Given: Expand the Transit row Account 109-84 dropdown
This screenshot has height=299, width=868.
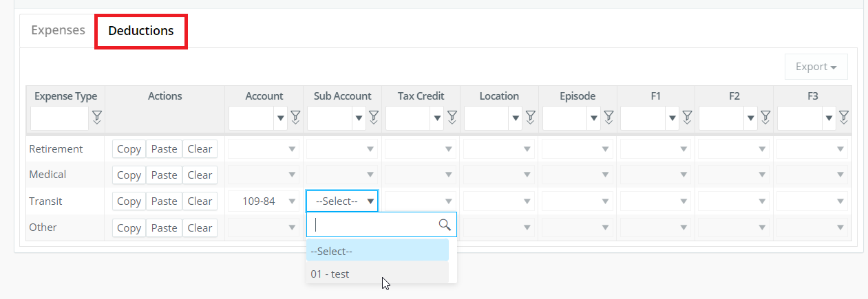Looking at the screenshot, I should (264, 201).
